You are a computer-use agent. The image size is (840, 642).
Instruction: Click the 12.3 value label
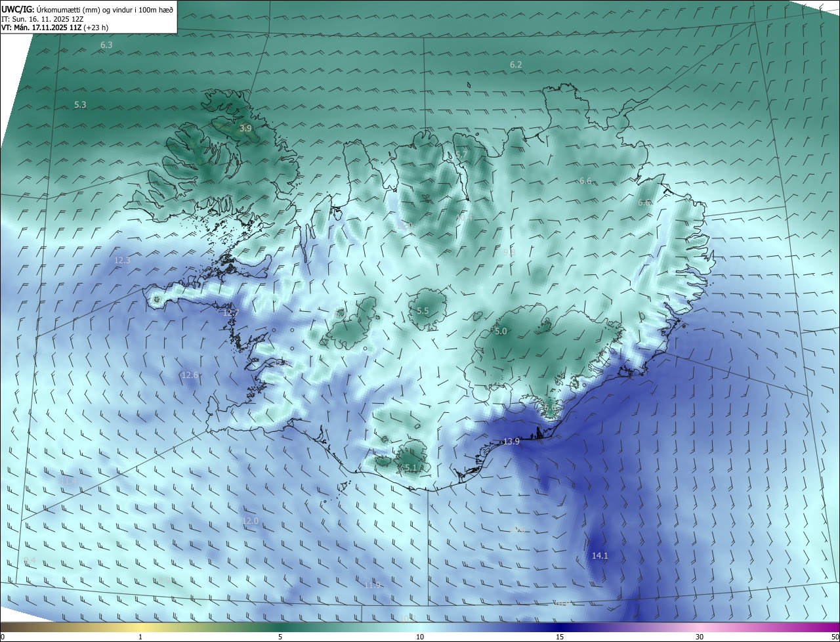click(122, 261)
